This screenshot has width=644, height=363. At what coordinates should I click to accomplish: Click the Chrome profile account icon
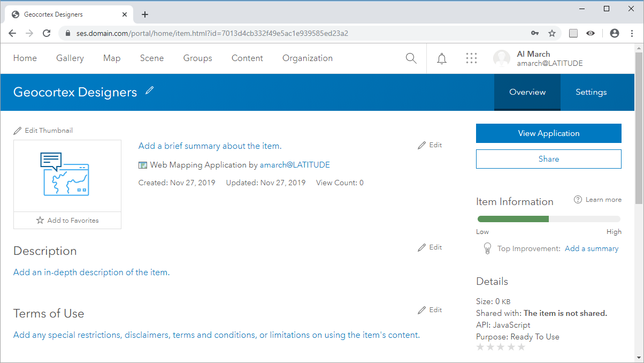click(615, 33)
